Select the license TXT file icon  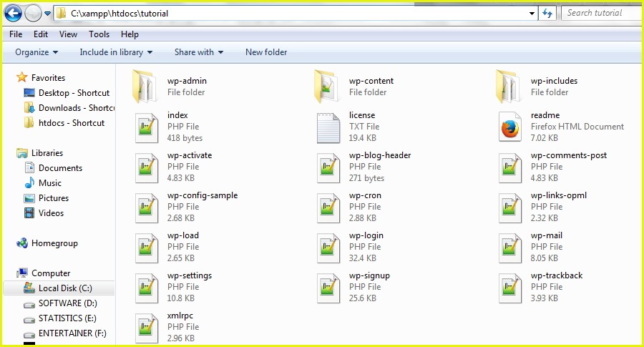tap(328, 127)
